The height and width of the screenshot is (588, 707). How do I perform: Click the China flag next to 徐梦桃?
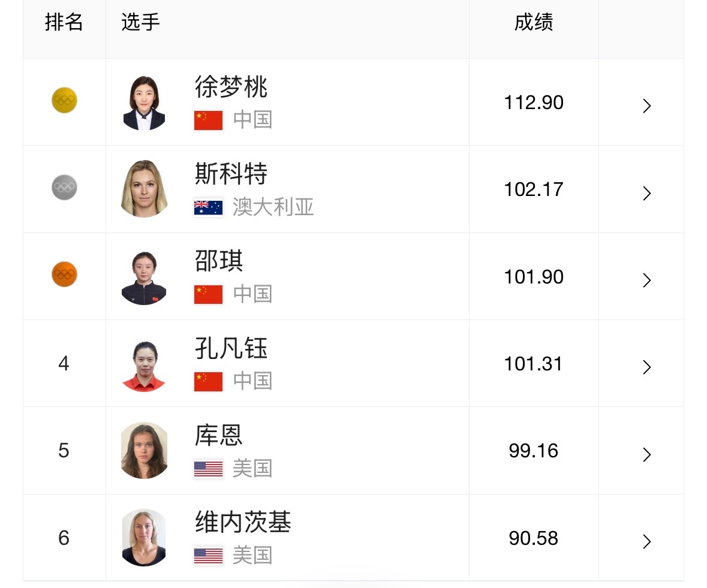pos(208,119)
